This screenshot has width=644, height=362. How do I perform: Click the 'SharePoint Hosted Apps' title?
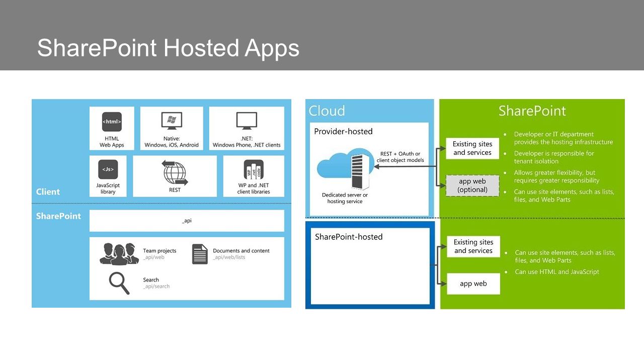[x=168, y=48]
